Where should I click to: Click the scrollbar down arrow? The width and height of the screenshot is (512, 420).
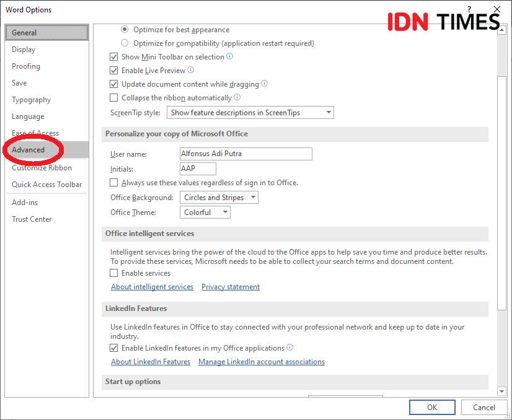501,391
